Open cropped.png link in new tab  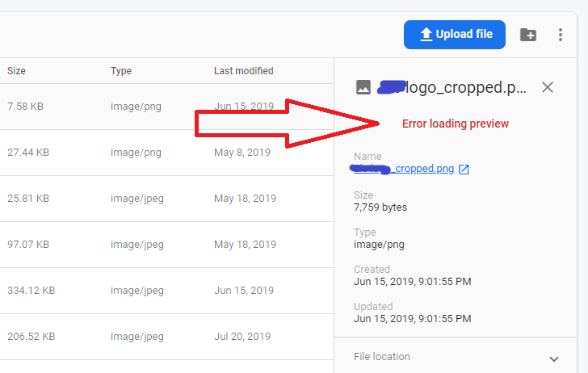pyautogui.click(x=404, y=169)
